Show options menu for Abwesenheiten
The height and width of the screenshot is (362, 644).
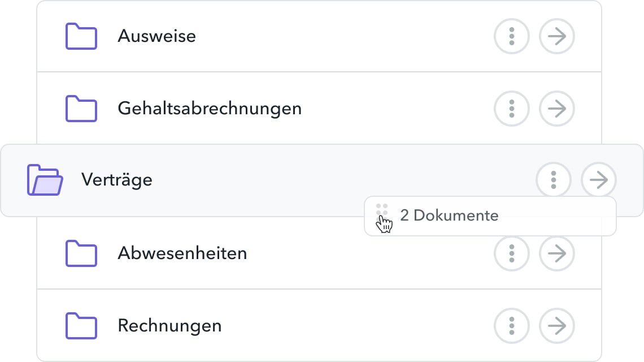coord(512,253)
